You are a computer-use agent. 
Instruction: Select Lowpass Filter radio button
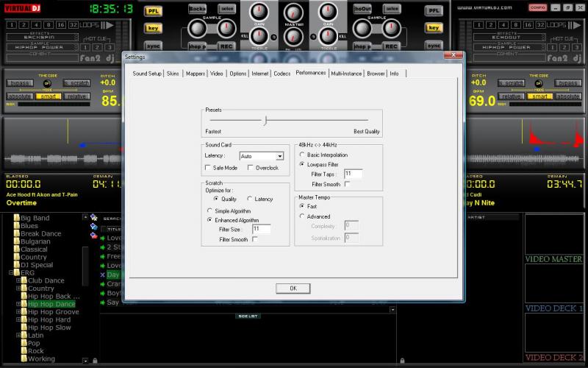pos(302,164)
